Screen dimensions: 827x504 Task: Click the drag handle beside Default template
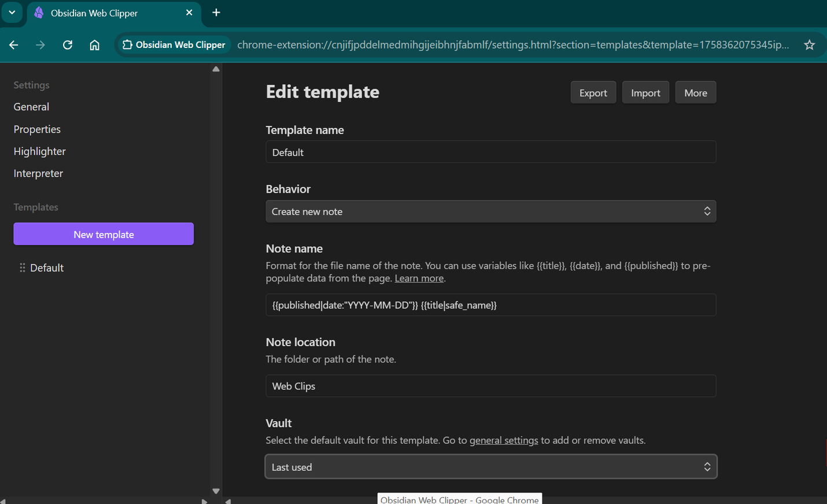point(22,268)
